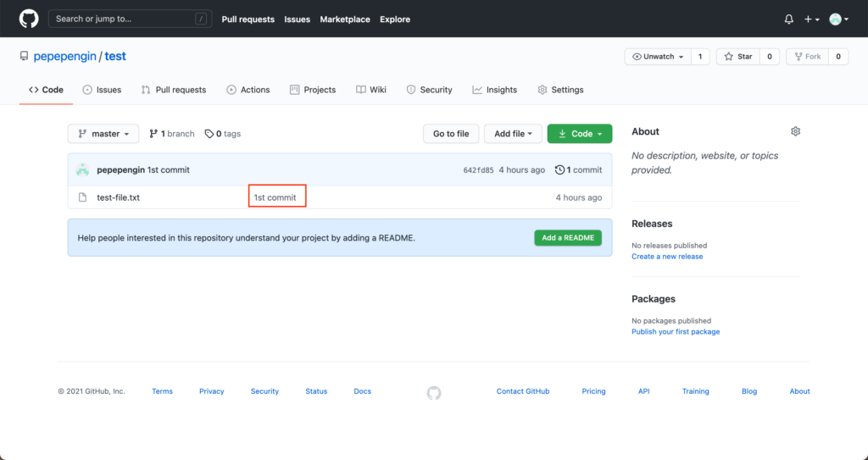Viewport: 868px width, 460px height.
Task: Open watchers count 1
Action: pyautogui.click(x=700, y=57)
